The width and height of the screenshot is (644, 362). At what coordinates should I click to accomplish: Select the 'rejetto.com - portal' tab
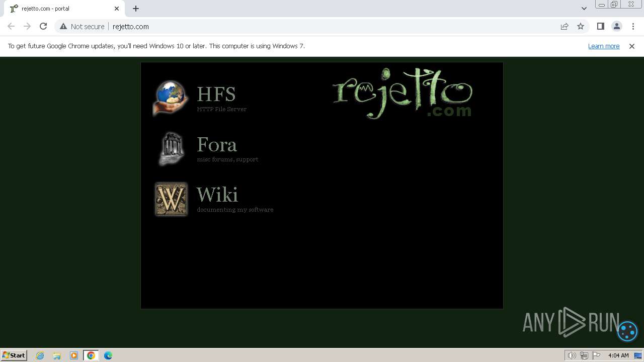[64, 9]
